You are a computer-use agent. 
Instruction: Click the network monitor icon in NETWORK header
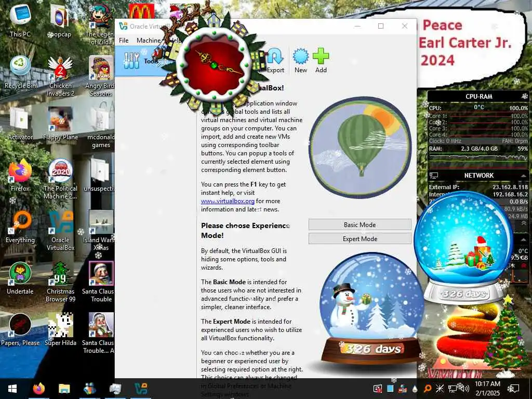click(x=434, y=176)
